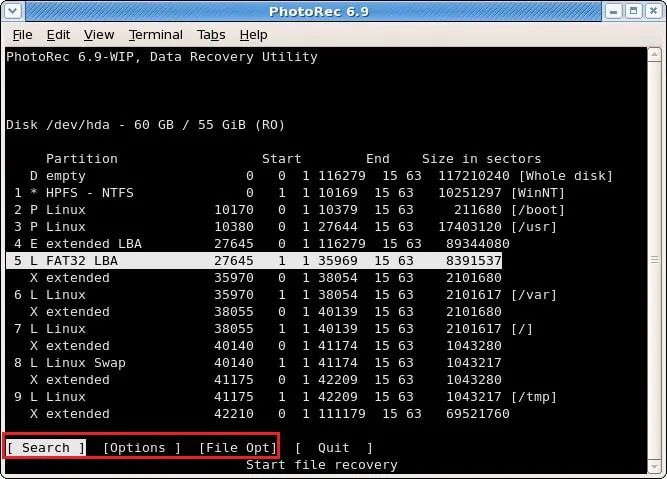Select the 'D empty' Whole disk row

point(321,176)
